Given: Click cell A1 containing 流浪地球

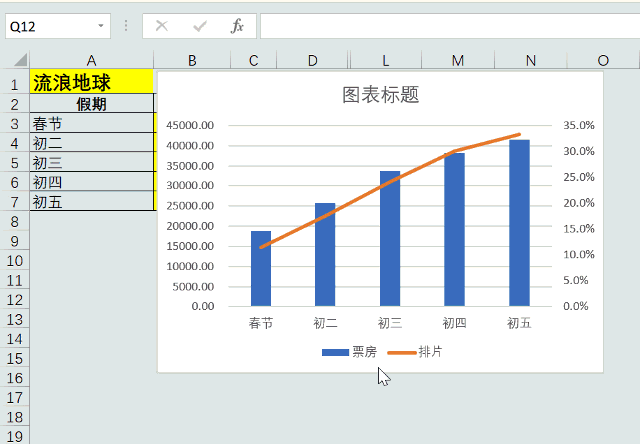Looking at the screenshot, I should pyautogui.click(x=91, y=82).
